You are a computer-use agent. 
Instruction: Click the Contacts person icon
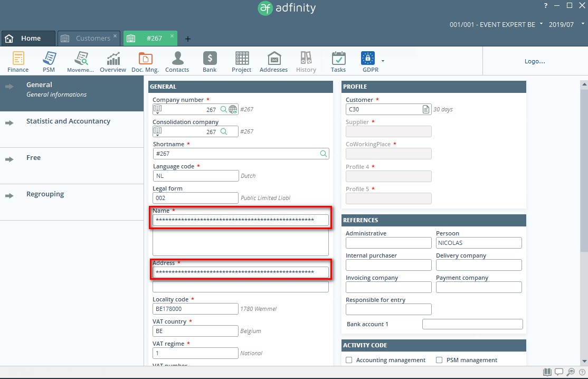(177, 62)
